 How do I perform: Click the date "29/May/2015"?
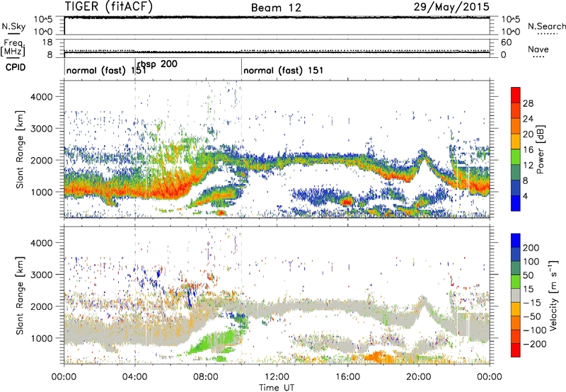tap(451, 6)
